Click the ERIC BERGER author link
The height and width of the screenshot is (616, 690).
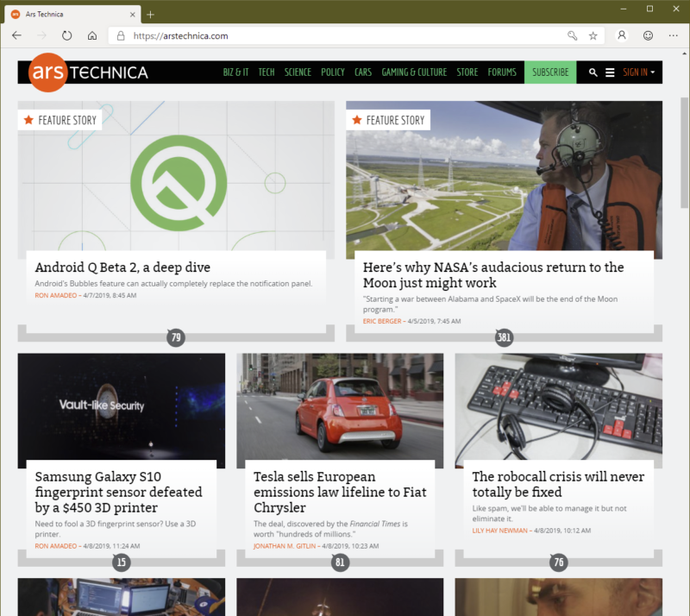point(382,320)
